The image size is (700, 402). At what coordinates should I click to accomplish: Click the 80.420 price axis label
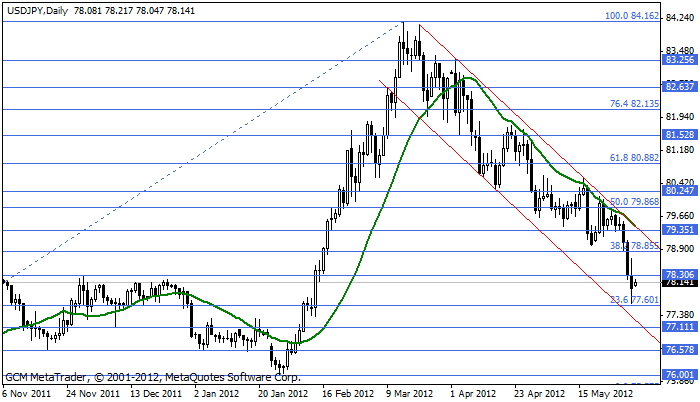coord(680,182)
